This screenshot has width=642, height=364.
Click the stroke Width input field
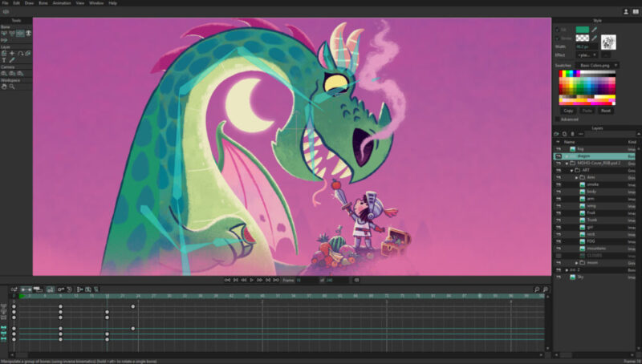[587, 47]
